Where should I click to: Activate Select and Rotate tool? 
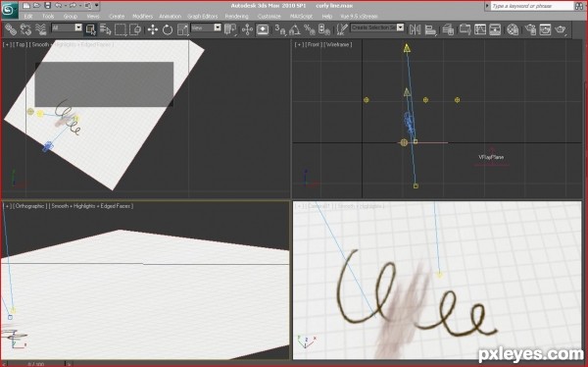pyautogui.click(x=168, y=29)
